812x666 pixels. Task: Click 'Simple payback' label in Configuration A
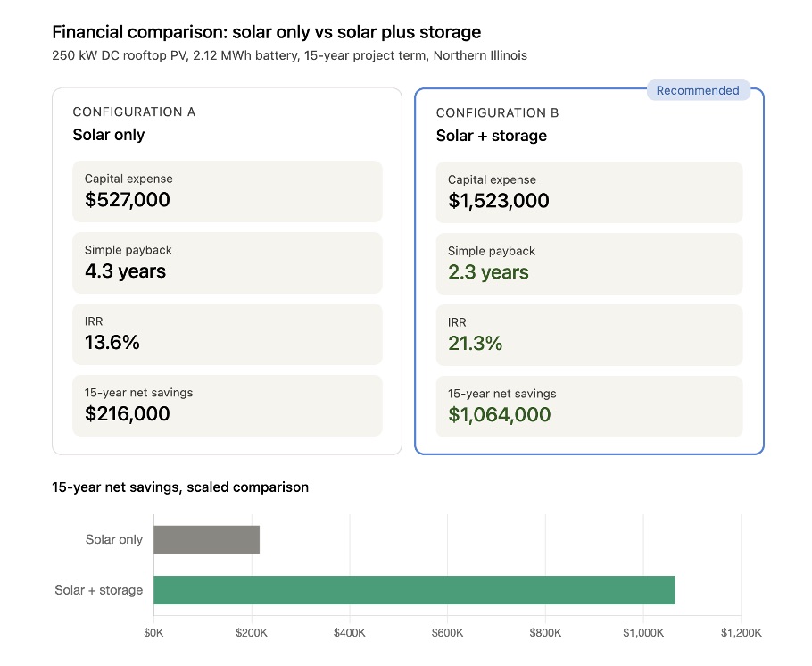(x=128, y=250)
